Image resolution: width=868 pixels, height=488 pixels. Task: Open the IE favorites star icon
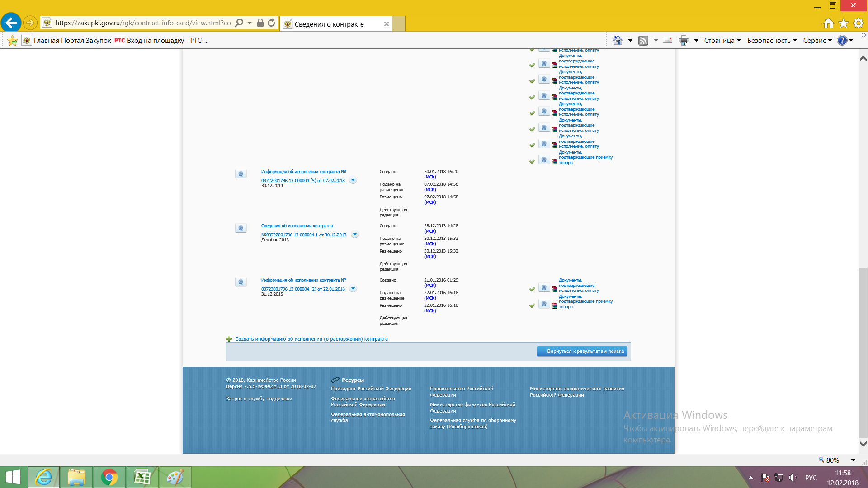coord(844,23)
